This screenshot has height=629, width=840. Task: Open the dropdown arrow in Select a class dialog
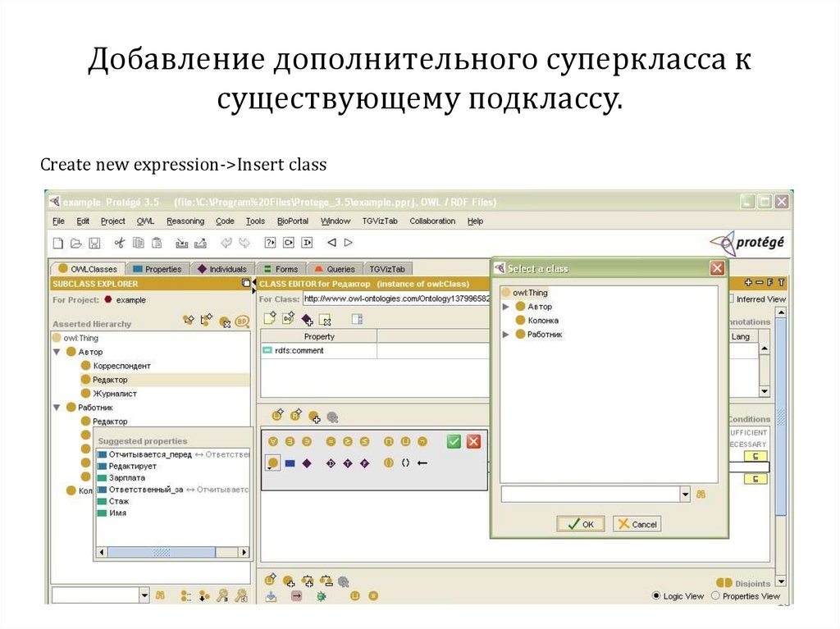pos(685,494)
